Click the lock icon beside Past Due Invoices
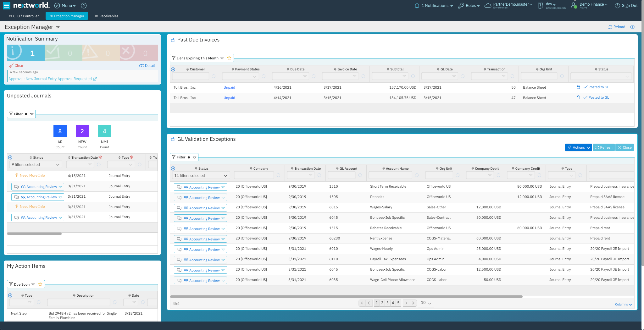The image size is (644, 330). click(173, 40)
